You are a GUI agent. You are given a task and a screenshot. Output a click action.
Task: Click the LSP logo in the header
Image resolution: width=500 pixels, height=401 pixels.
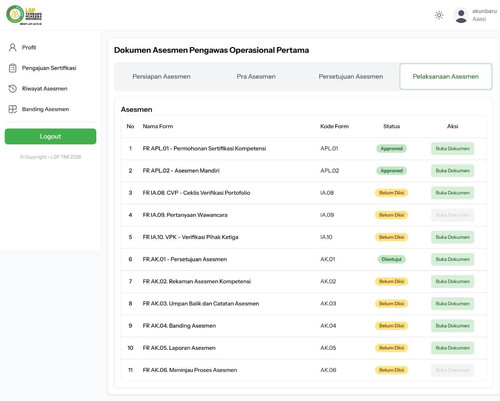24,15
